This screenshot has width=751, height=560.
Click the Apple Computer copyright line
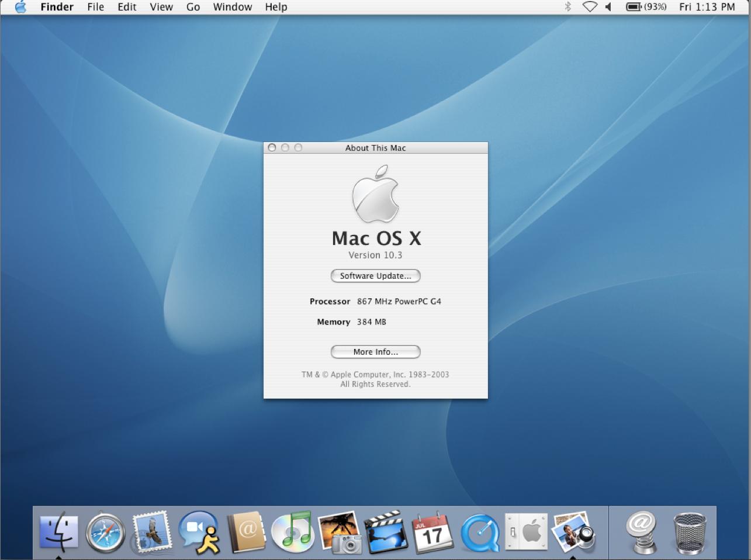375,375
